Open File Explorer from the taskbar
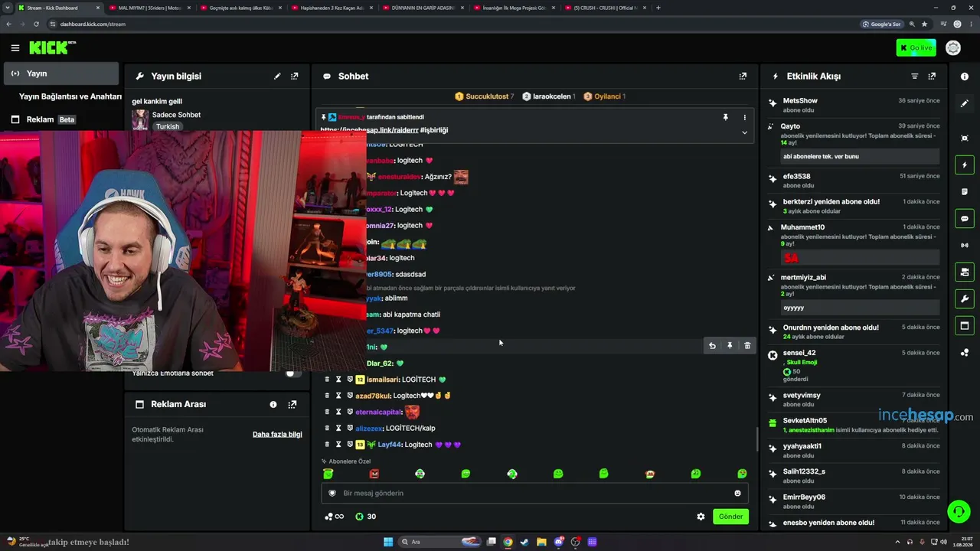Screen dimensions: 980x551 (x=541, y=542)
